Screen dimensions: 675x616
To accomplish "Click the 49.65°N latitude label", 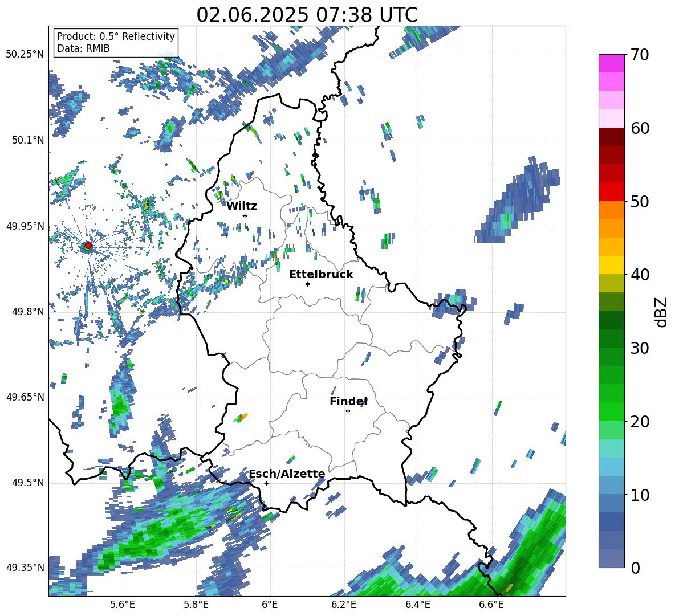I will coord(26,397).
